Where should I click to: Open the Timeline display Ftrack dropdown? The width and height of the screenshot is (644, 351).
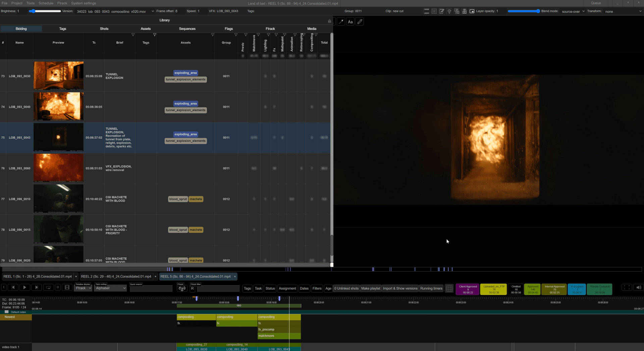coord(83,288)
